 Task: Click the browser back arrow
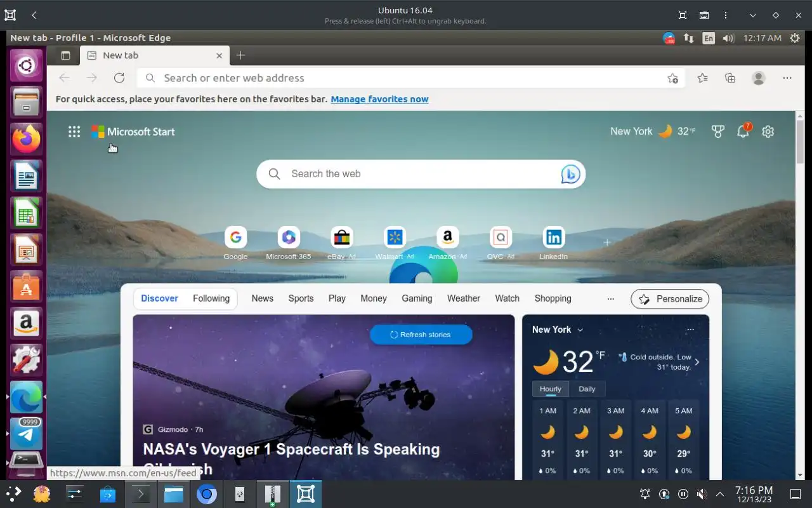coord(64,78)
